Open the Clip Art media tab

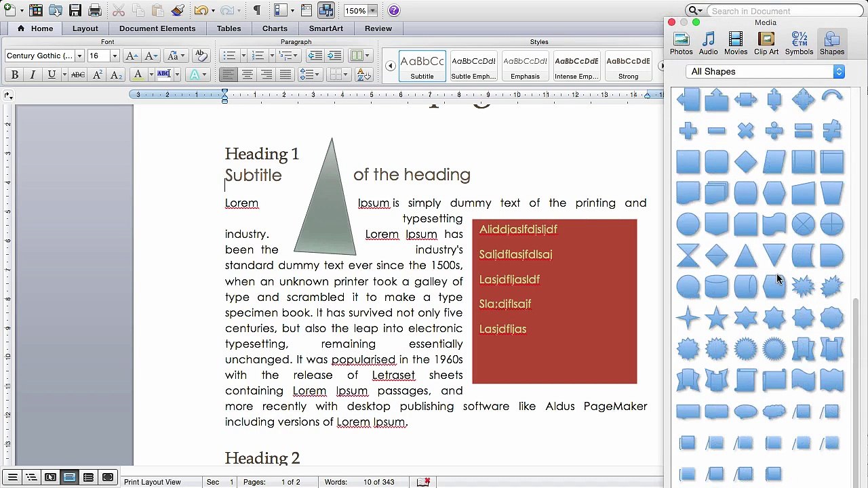tap(766, 43)
